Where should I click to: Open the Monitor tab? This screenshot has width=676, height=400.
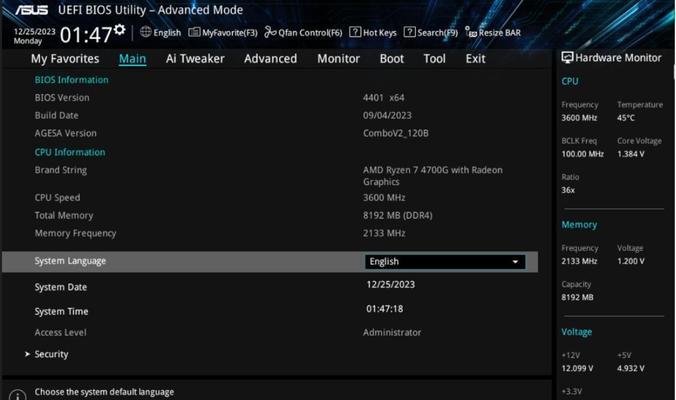338,59
